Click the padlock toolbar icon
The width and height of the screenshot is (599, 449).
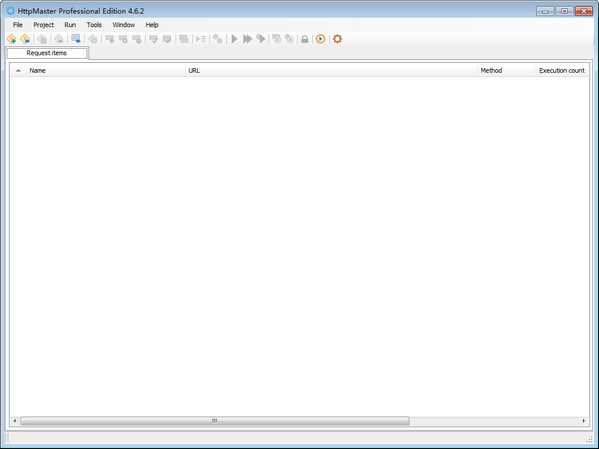(304, 39)
